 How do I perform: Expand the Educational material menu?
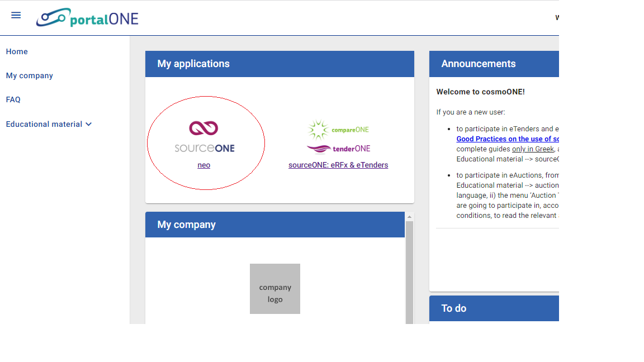(43, 124)
